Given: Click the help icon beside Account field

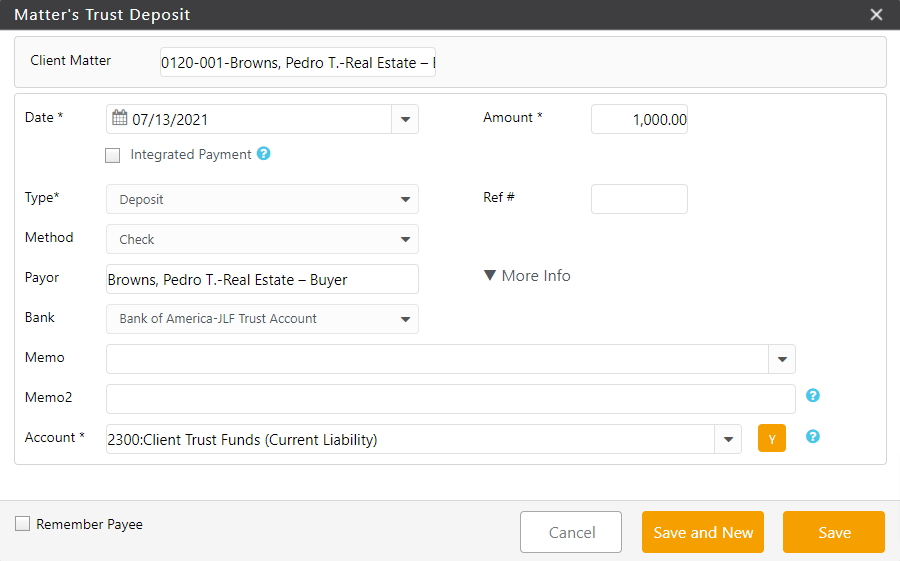Looking at the screenshot, I should [813, 437].
